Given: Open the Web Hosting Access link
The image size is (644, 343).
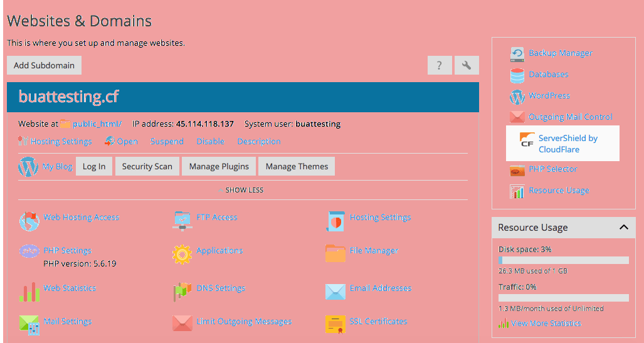Looking at the screenshot, I should (x=82, y=218).
